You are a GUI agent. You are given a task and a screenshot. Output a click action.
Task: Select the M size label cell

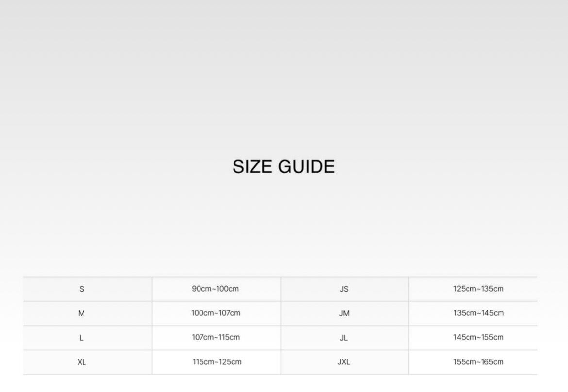pos(82,313)
